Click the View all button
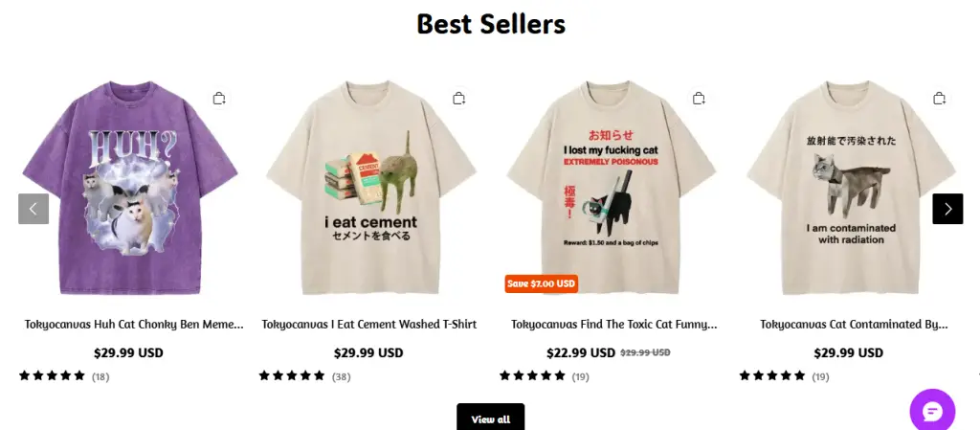The width and height of the screenshot is (980, 430). [x=491, y=418]
